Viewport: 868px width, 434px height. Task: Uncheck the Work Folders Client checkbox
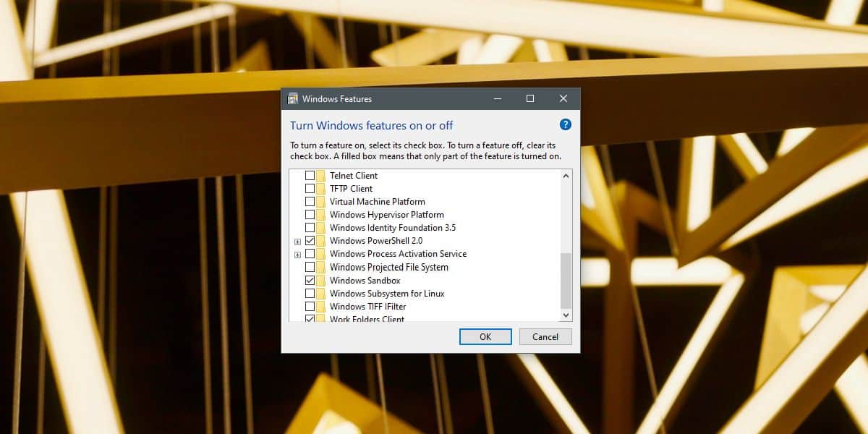[x=310, y=318]
